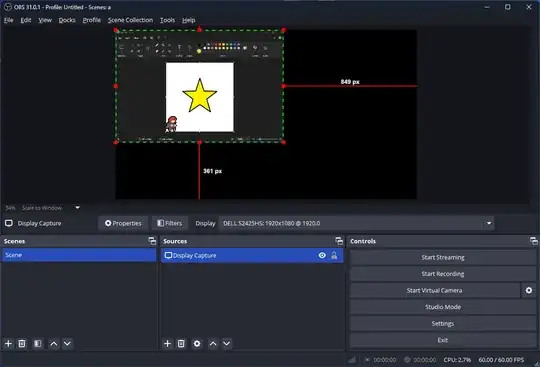Click the Display label in the source toolbar
This screenshot has width=540, height=367.
[x=205, y=223]
